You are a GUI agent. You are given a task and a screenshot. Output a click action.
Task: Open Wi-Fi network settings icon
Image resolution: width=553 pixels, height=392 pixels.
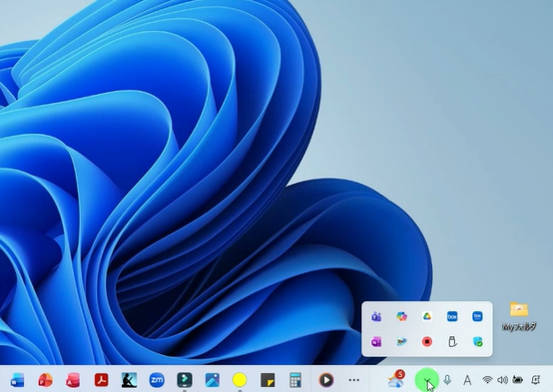[x=487, y=380]
